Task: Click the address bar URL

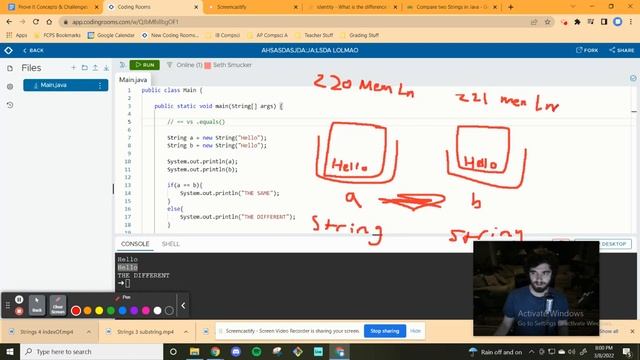Action: (125, 22)
